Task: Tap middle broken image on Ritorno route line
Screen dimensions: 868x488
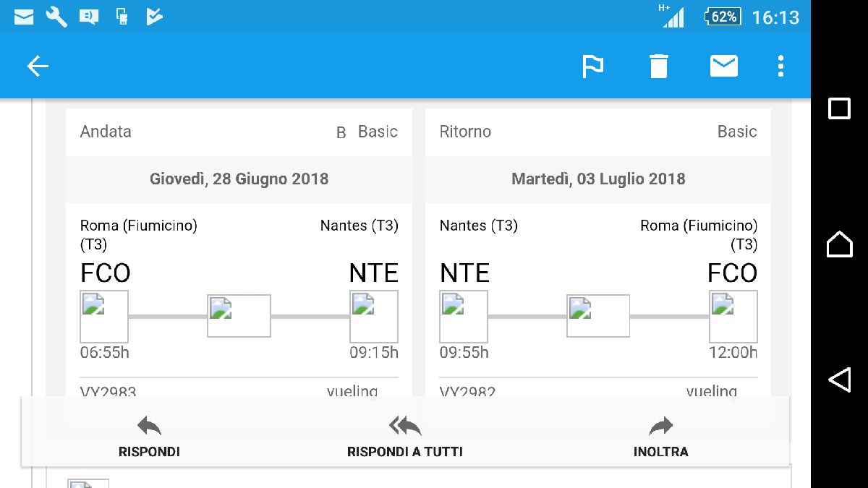Action: click(x=598, y=316)
